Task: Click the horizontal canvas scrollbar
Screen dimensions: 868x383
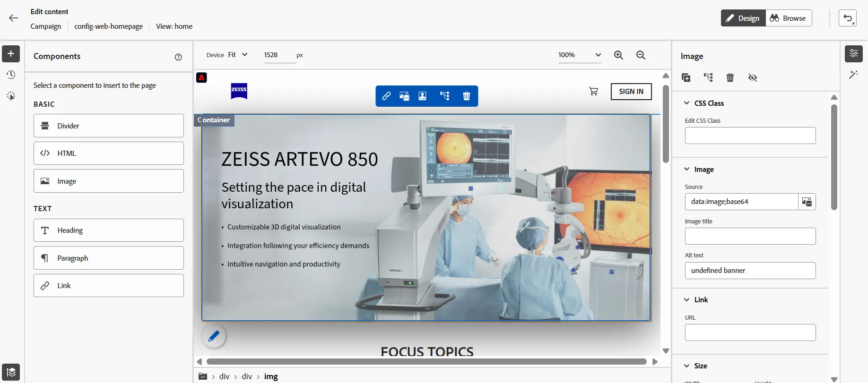Action: [426, 362]
